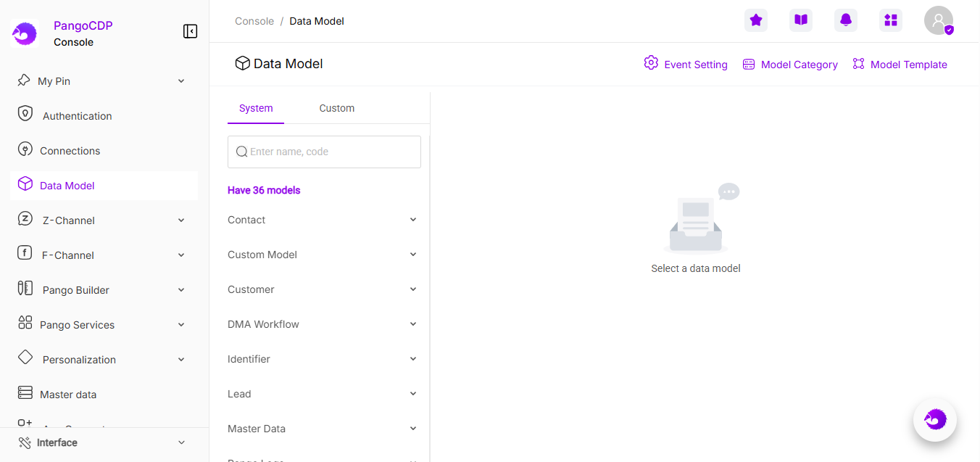Click the Event Setting gear icon
This screenshot has height=462, width=980.
pos(651,63)
